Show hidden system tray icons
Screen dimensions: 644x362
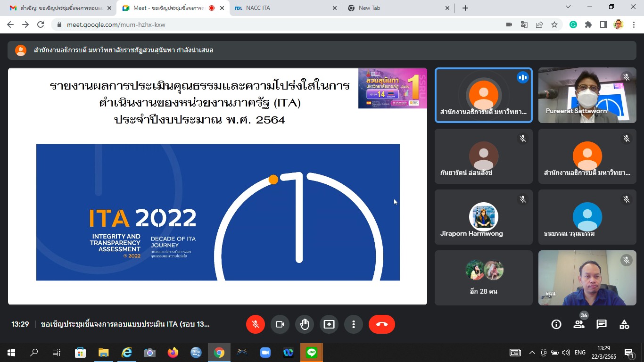coord(532,353)
